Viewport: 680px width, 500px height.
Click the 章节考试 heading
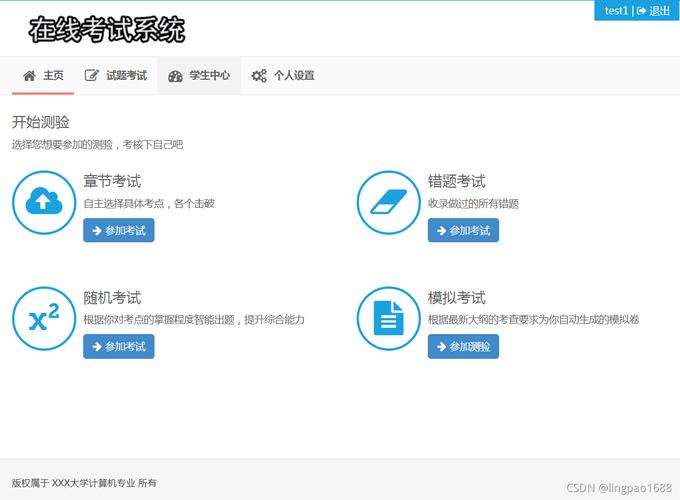click(112, 181)
